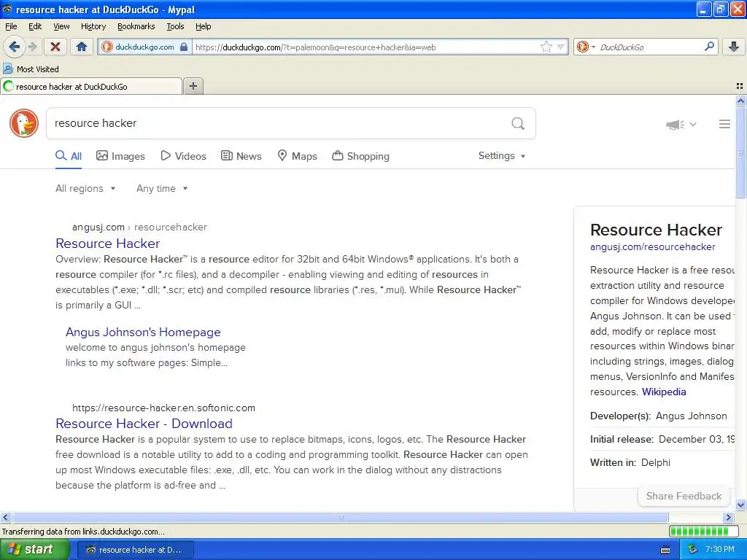
Task: Open the URL history dropdown arrow
Action: 561,47
